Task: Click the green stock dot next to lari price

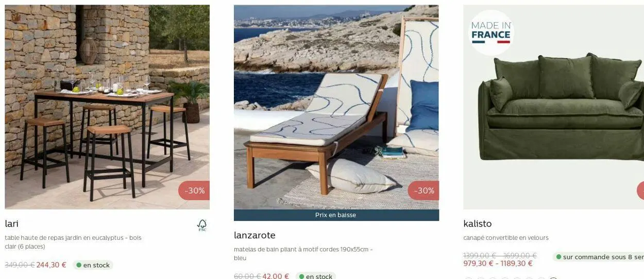Action: pyautogui.click(x=79, y=265)
